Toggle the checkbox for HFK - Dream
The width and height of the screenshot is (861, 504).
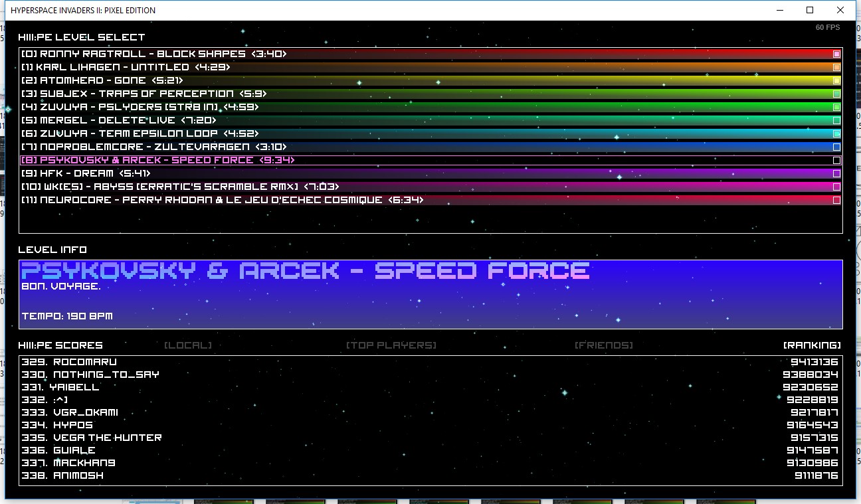[x=836, y=173]
